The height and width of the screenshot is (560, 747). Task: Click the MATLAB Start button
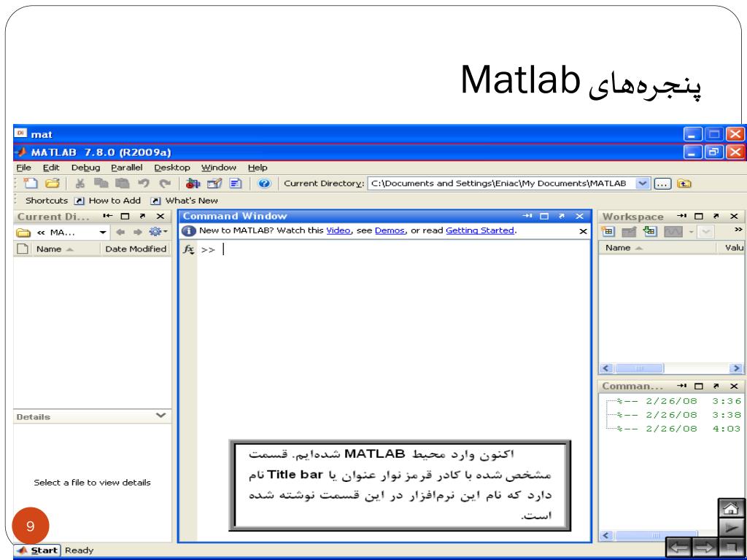tap(38, 550)
